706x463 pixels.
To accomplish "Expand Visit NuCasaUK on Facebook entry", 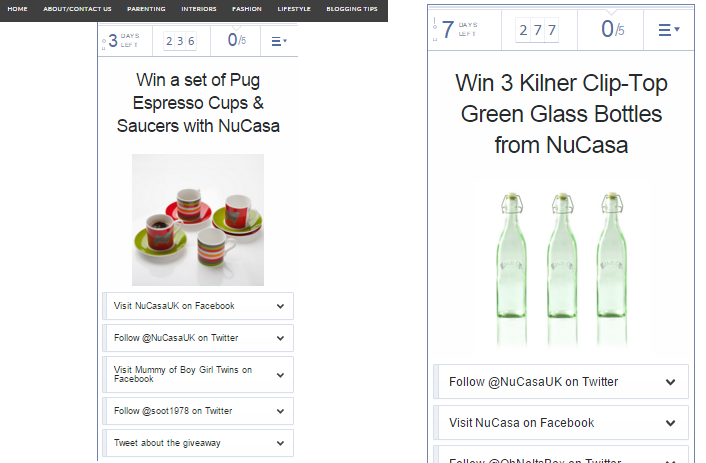I will tap(198, 306).
